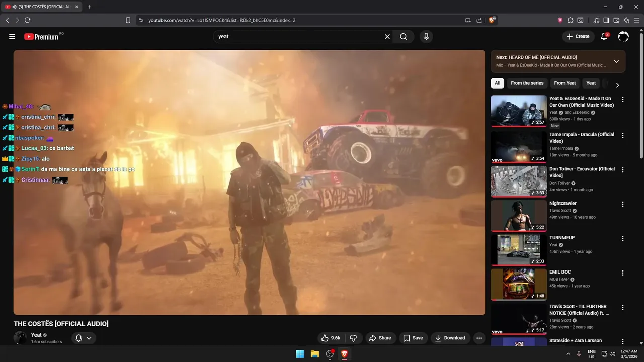Open Yeat subscription notification dropdown
Viewport: 644px width, 362px height.
point(84,338)
